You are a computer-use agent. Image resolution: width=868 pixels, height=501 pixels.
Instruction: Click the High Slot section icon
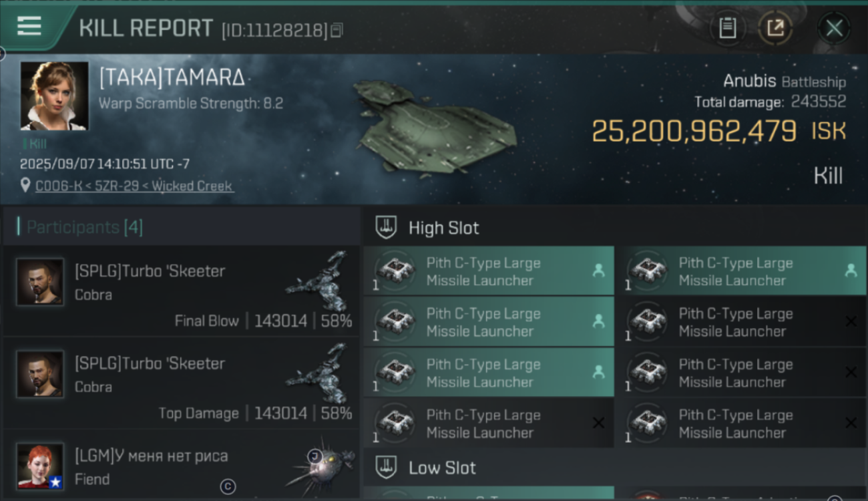point(386,227)
